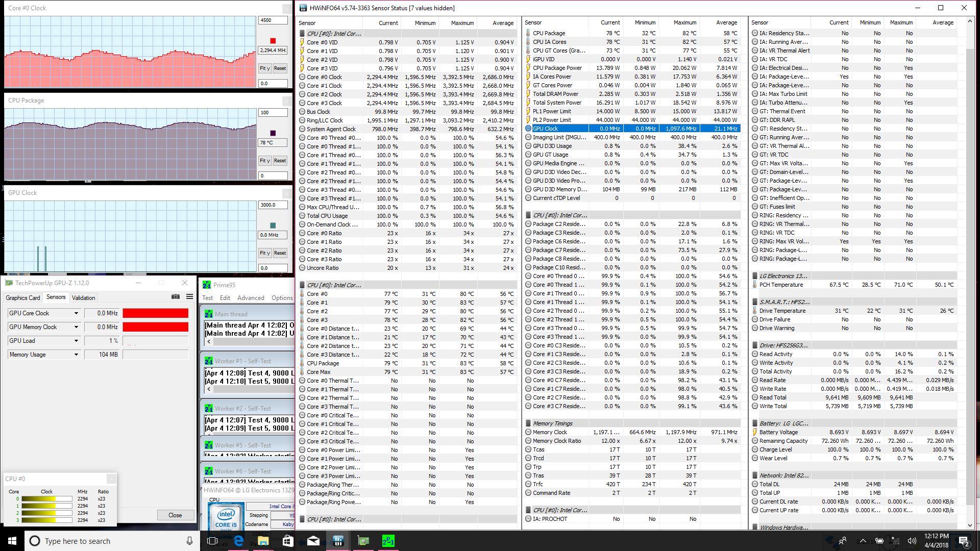This screenshot has width=980, height=551.
Task: Click the PCH Temperature thermometer icon
Action: coord(755,285)
